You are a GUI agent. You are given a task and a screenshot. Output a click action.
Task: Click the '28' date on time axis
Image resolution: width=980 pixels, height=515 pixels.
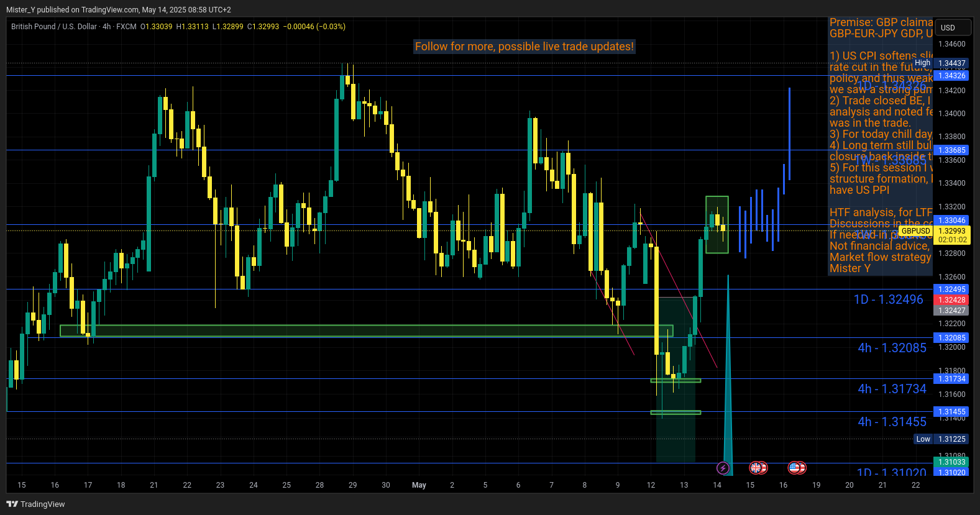coord(319,485)
